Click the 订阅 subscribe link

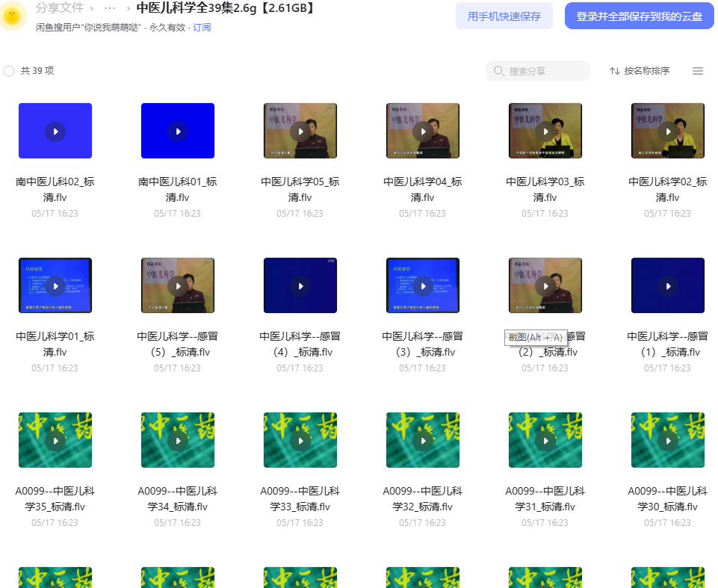[202, 28]
